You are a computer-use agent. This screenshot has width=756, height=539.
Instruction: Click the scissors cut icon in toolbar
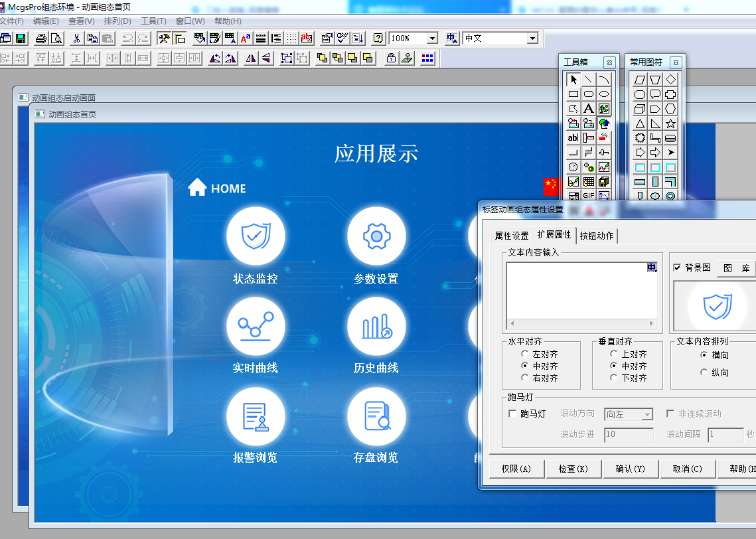pyautogui.click(x=76, y=38)
